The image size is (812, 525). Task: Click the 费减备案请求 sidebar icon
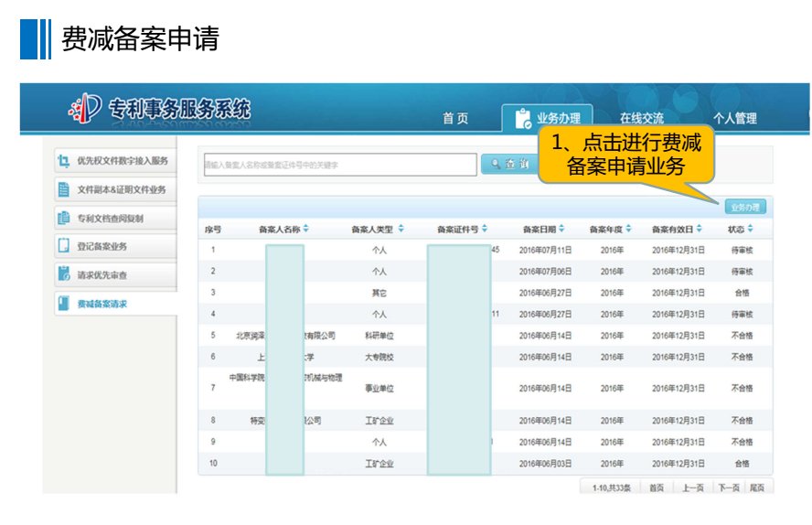click(64, 304)
